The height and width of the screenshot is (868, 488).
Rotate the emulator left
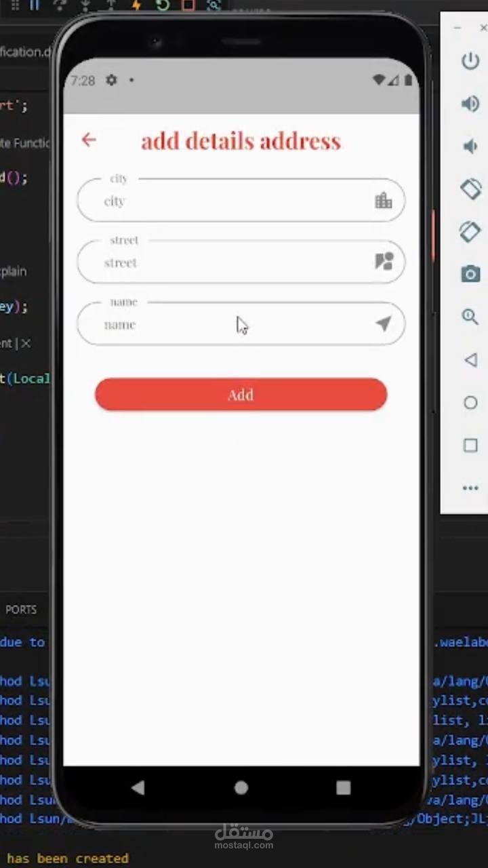pyautogui.click(x=470, y=189)
